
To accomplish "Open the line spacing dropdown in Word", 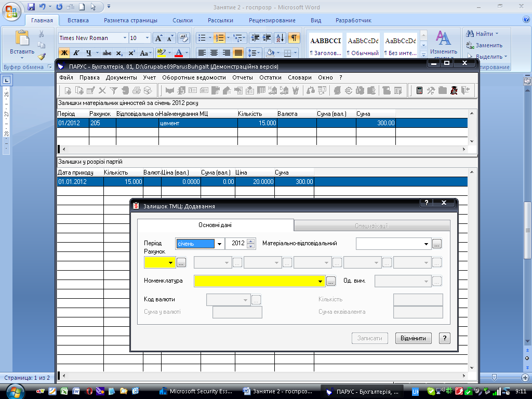I will coord(254,52).
